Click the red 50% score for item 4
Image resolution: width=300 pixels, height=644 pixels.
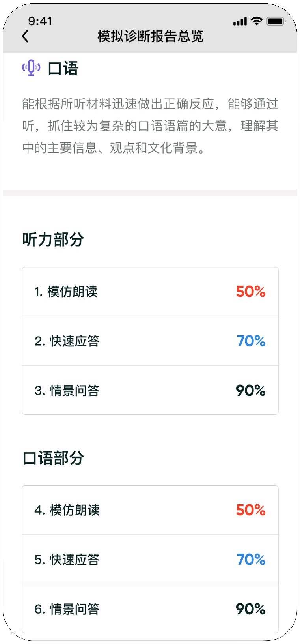[251, 510]
